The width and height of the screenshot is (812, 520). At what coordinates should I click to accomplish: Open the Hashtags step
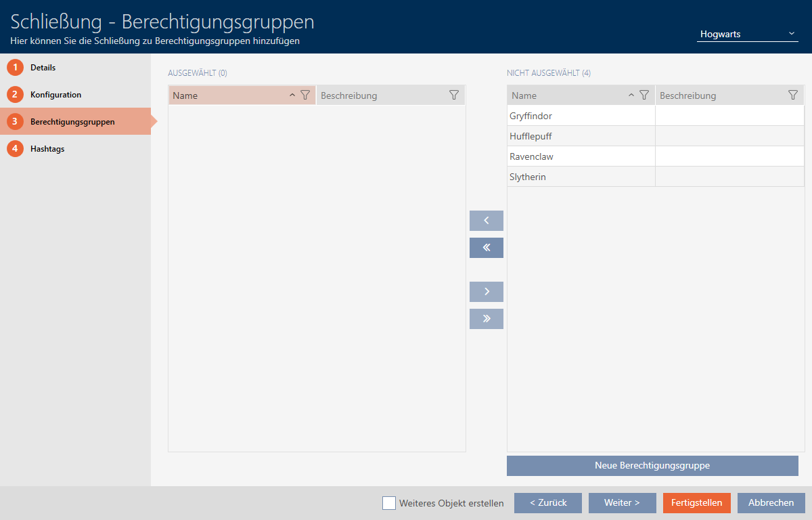[x=47, y=149]
